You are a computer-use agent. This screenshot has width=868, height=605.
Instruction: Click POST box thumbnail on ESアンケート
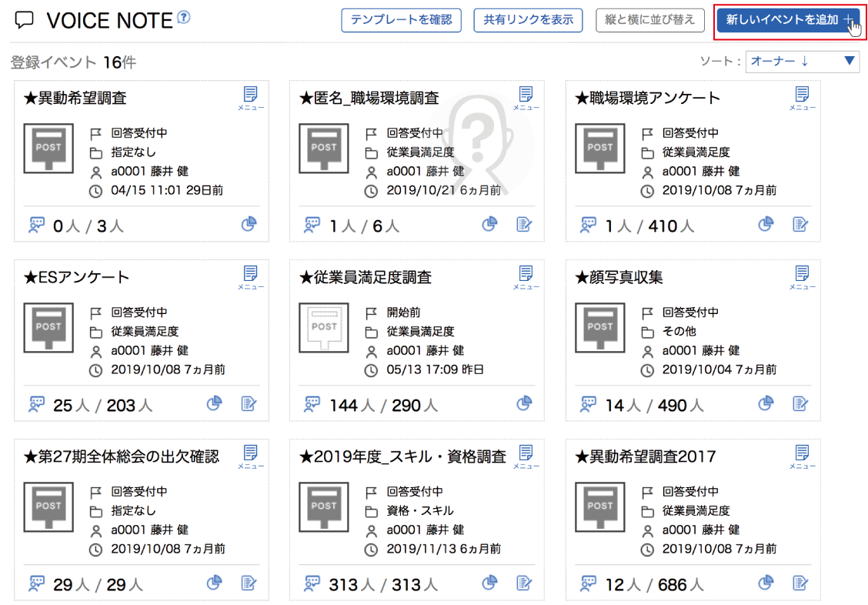[x=48, y=329]
